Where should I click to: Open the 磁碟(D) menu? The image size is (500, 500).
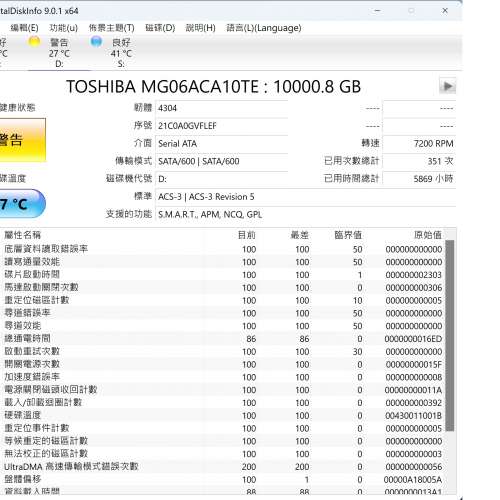160,28
